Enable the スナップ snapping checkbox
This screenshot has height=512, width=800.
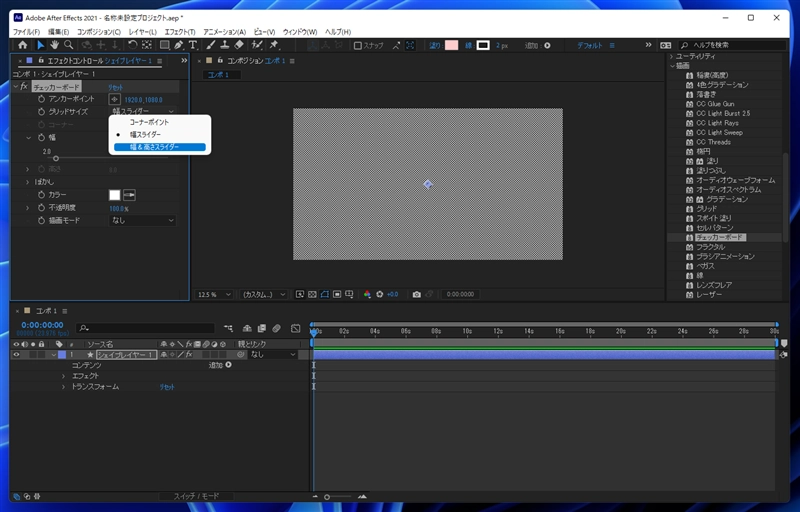(x=359, y=45)
